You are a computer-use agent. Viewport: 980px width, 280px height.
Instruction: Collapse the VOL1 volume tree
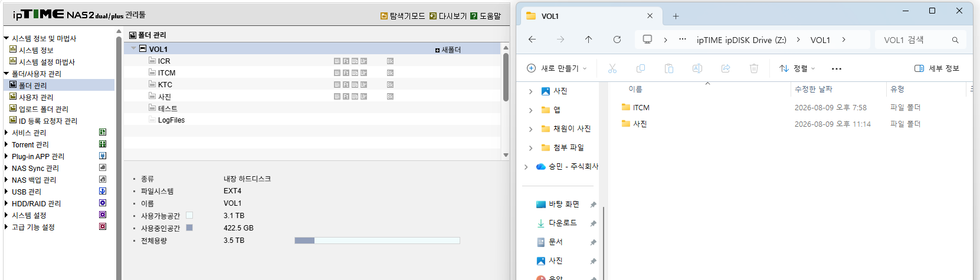click(x=133, y=49)
